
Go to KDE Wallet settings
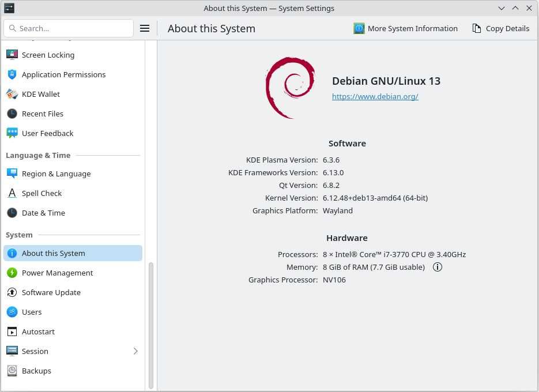click(x=73, y=94)
